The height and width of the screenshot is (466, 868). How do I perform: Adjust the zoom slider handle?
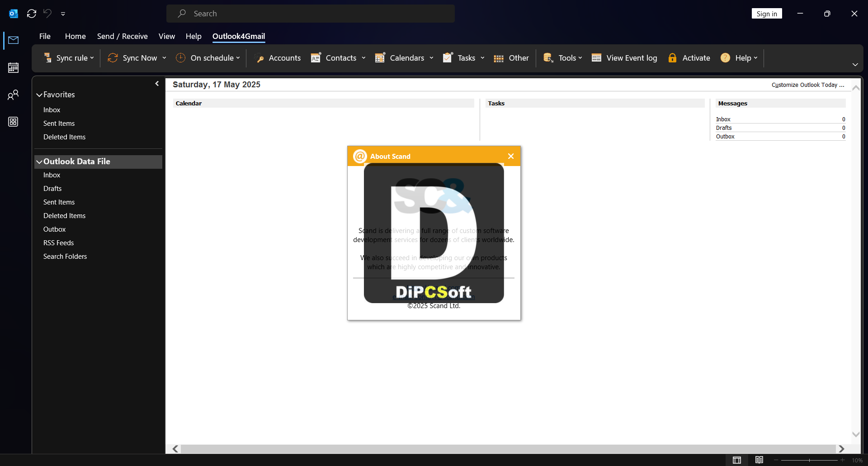click(x=809, y=460)
